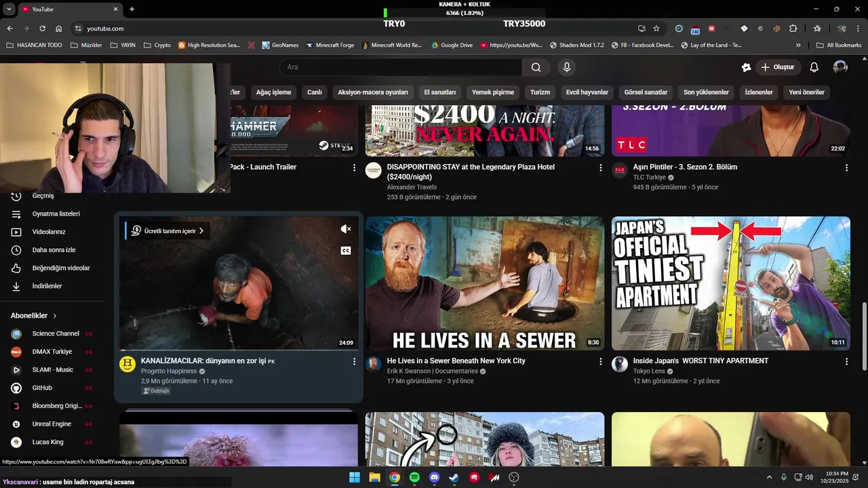The image size is (868, 488).
Task: Click the sparkle icon left of Oluştur
Action: tap(747, 67)
